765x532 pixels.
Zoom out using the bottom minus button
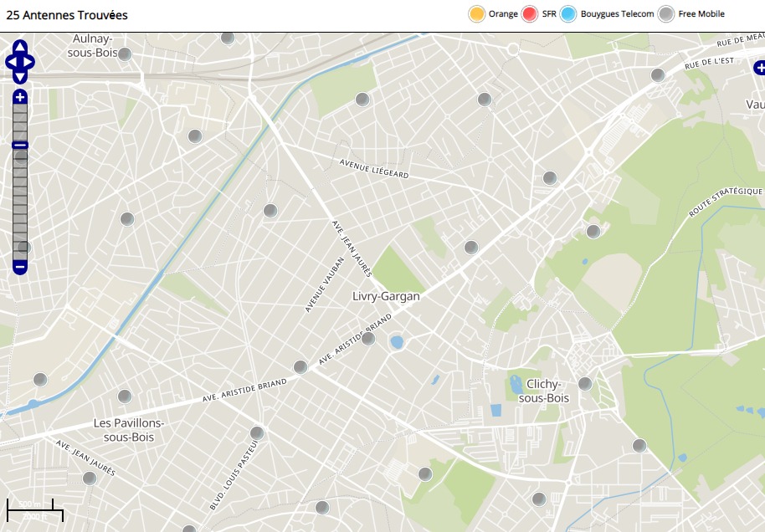20,268
